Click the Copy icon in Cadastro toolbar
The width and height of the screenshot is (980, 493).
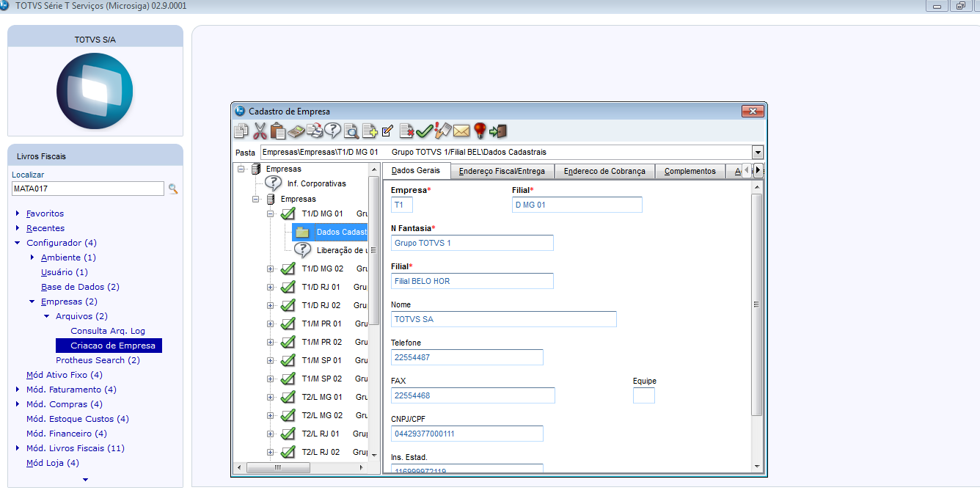click(241, 131)
